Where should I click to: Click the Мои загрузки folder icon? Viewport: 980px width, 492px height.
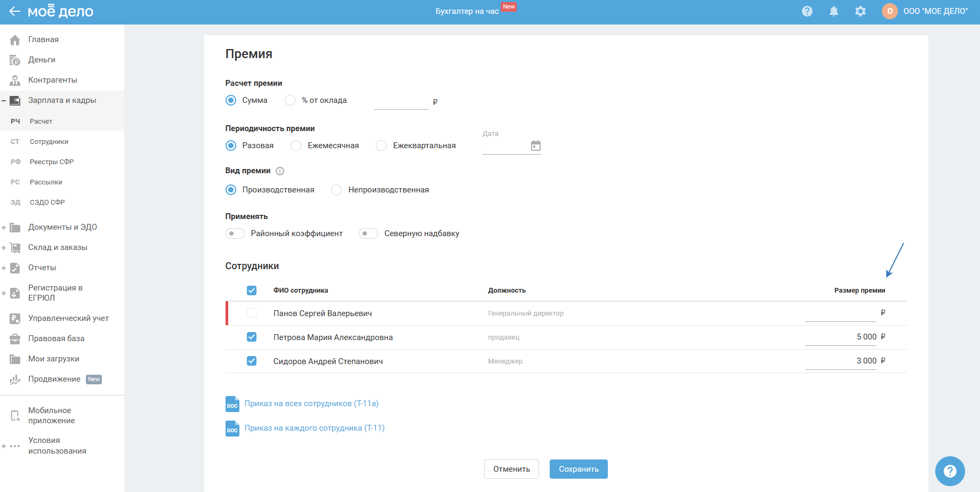[15, 359]
